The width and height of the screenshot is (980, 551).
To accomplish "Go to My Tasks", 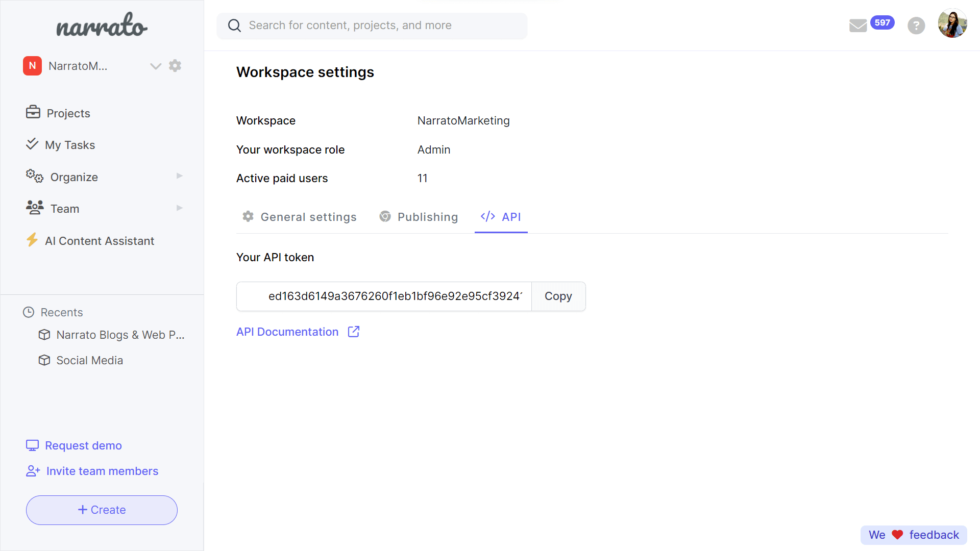I will (70, 145).
